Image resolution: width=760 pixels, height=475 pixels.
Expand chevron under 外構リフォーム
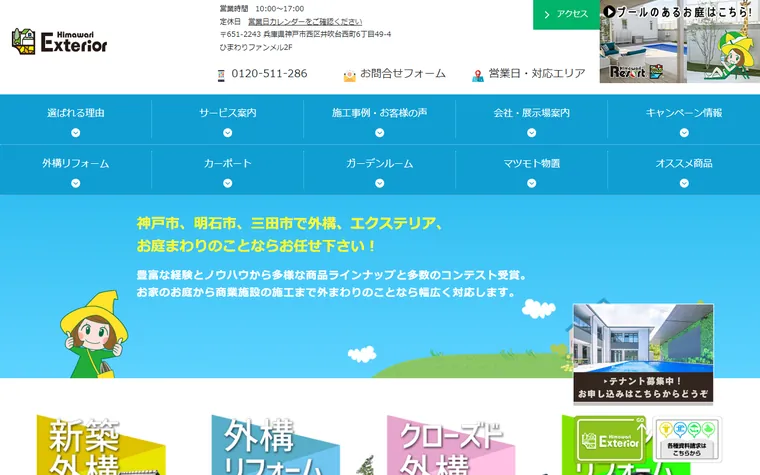tap(76, 183)
